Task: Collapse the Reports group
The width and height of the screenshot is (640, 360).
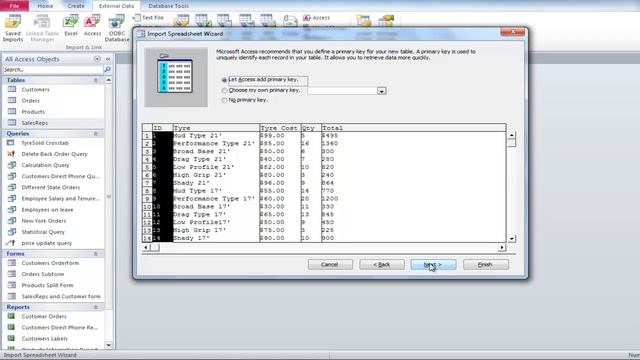Action: (96, 307)
